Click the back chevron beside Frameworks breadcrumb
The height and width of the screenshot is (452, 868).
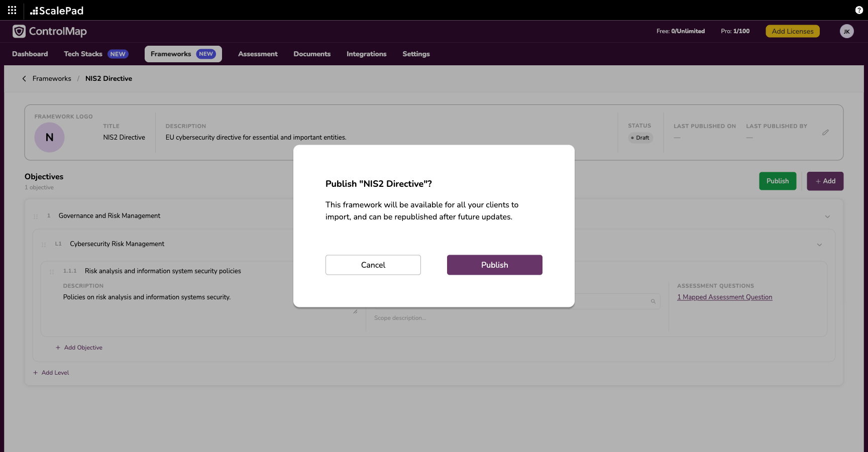24,79
